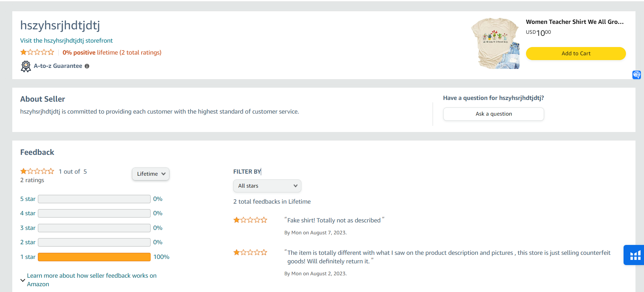Click the orange 1 star rating bar
Viewport: 644px width, 292px height.
(94, 257)
